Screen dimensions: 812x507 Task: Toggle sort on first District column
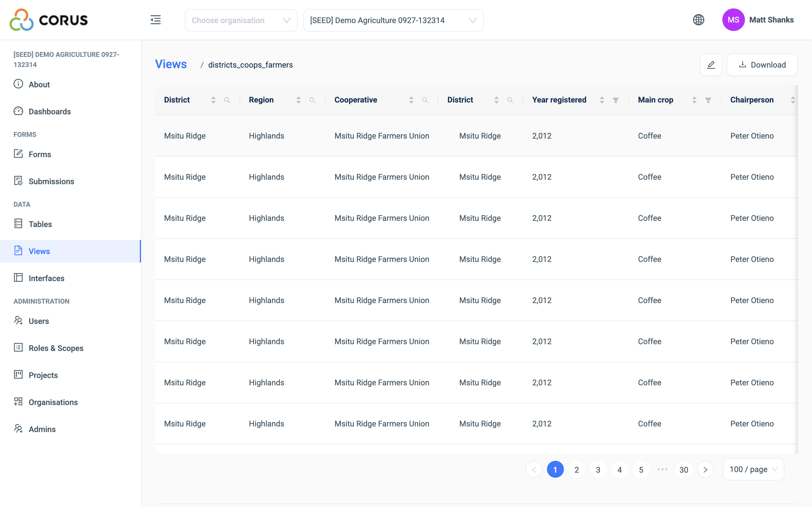(x=213, y=100)
